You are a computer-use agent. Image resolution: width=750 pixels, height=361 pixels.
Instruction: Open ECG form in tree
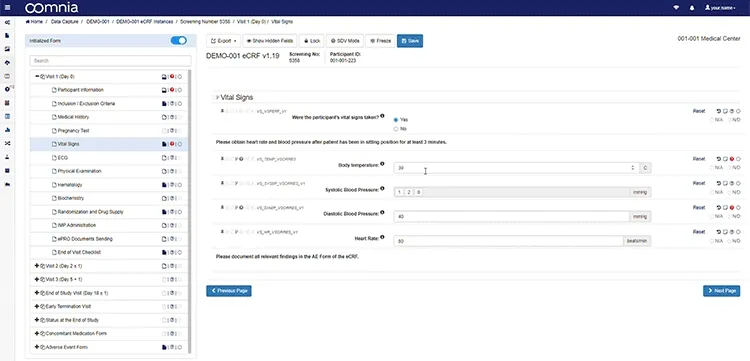63,157
